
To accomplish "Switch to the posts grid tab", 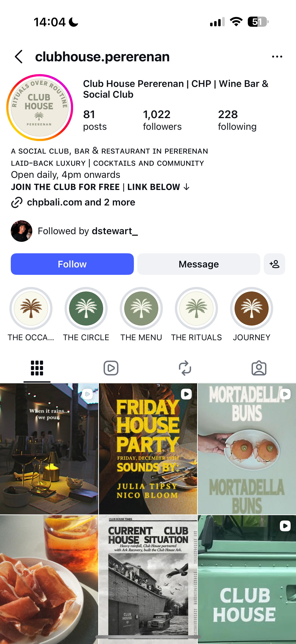I will coord(37,368).
